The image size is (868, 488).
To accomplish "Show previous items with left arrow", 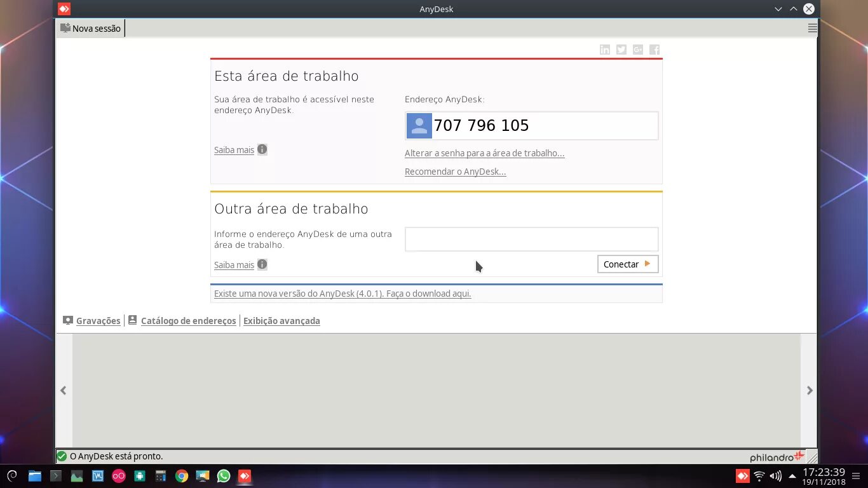I will pyautogui.click(x=64, y=390).
